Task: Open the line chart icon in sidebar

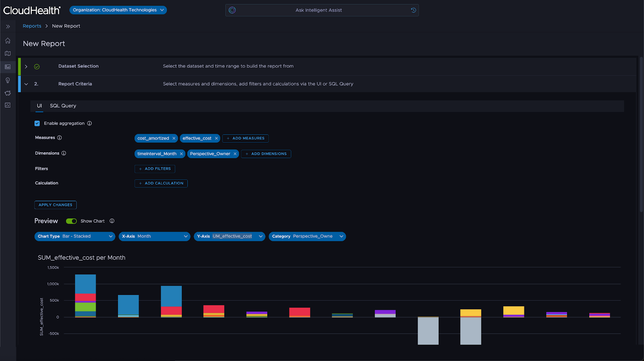Action: 8,105
